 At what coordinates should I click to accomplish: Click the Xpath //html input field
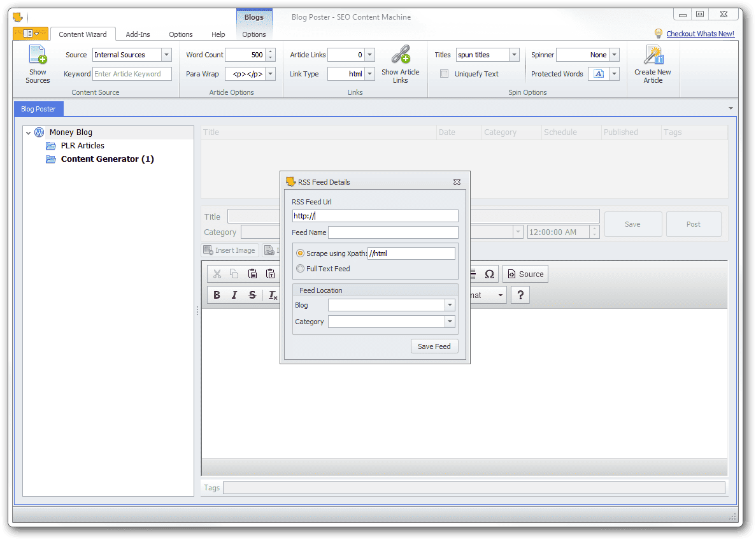point(411,253)
